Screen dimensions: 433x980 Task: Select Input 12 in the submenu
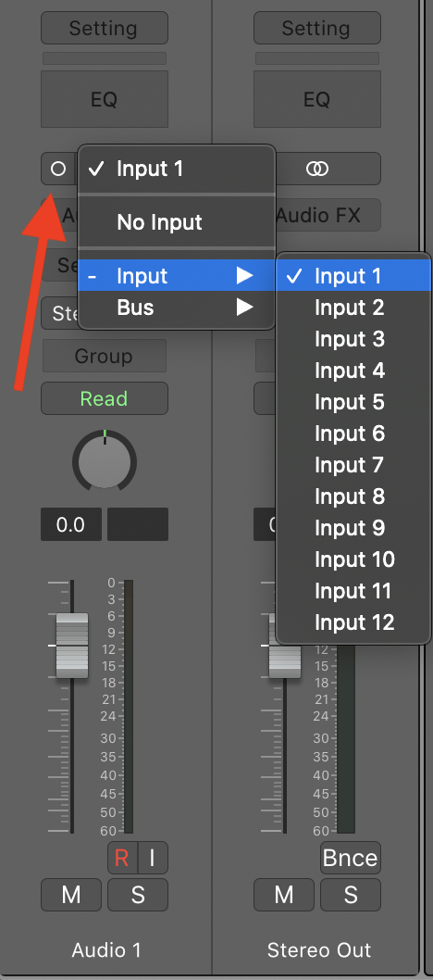tap(353, 622)
